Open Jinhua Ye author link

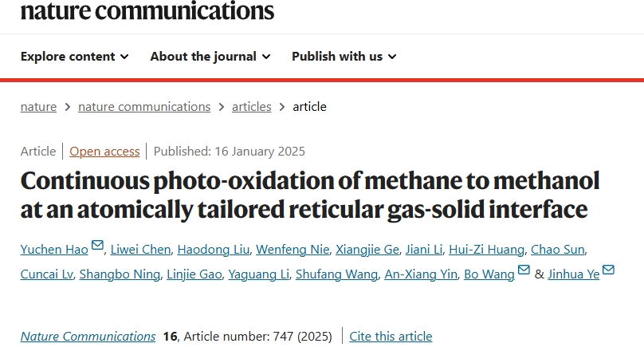[573, 274]
